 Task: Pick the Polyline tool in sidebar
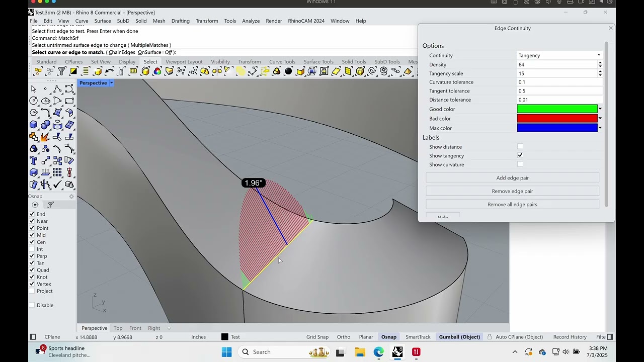[57, 89]
